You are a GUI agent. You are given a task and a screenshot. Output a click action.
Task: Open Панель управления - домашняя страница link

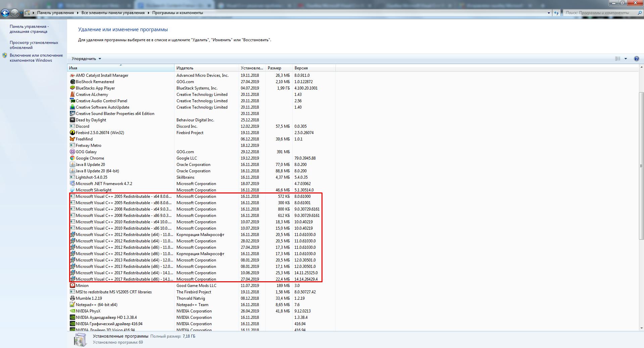29,29
